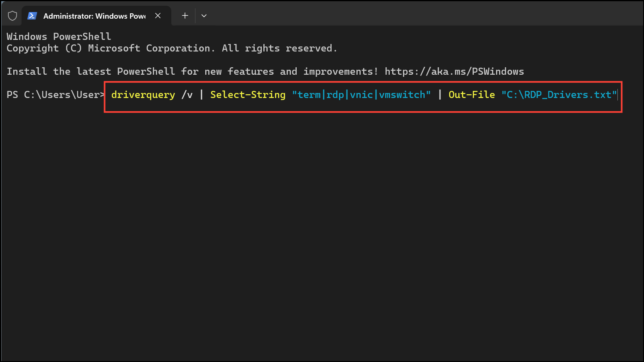Open a new tab with the plus button

click(185, 16)
